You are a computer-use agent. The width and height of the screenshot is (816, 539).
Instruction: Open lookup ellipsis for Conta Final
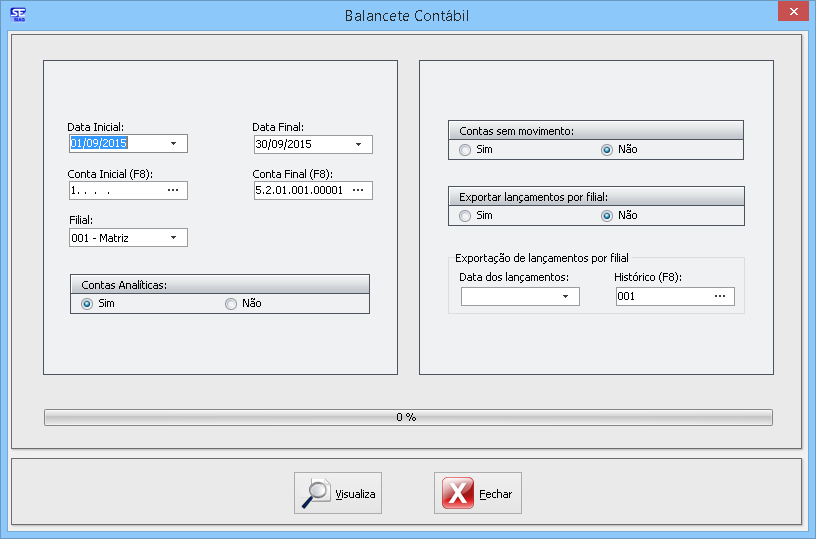(x=358, y=190)
